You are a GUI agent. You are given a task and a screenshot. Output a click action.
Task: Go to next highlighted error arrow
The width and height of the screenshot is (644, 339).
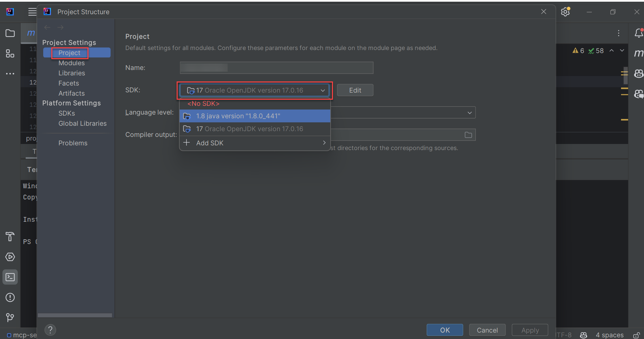(x=622, y=51)
